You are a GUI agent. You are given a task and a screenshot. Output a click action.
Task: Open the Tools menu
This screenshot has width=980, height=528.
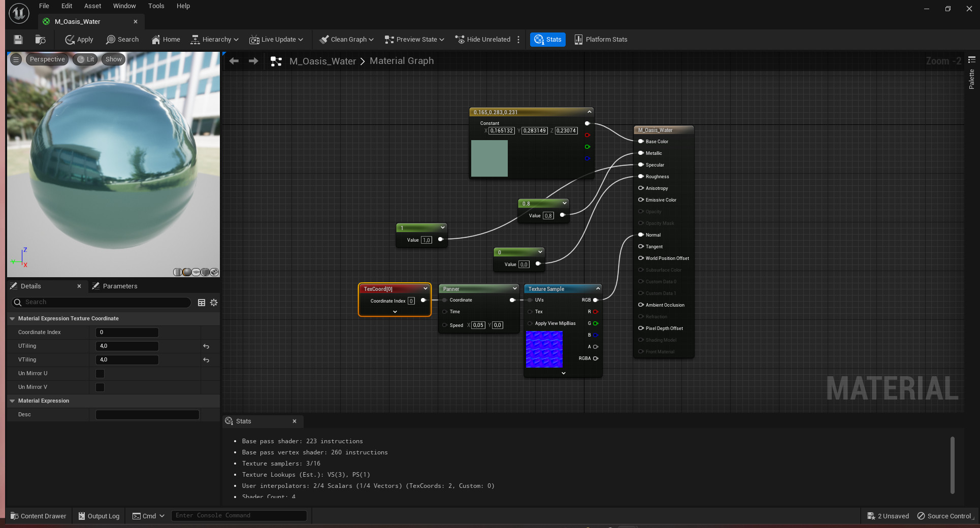tap(156, 6)
